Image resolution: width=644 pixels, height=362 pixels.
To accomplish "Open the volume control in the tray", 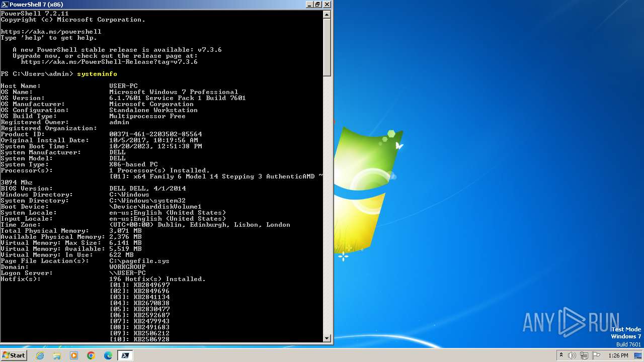I will click(572, 355).
